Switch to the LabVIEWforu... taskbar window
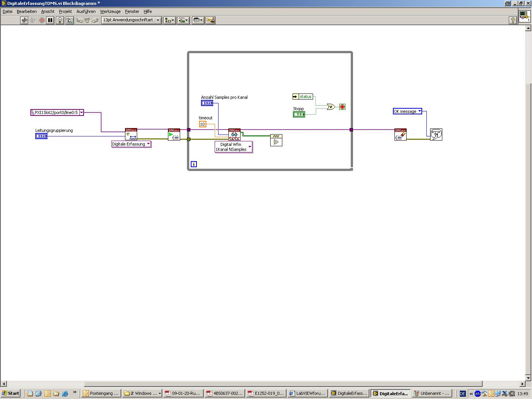 click(x=307, y=393)
